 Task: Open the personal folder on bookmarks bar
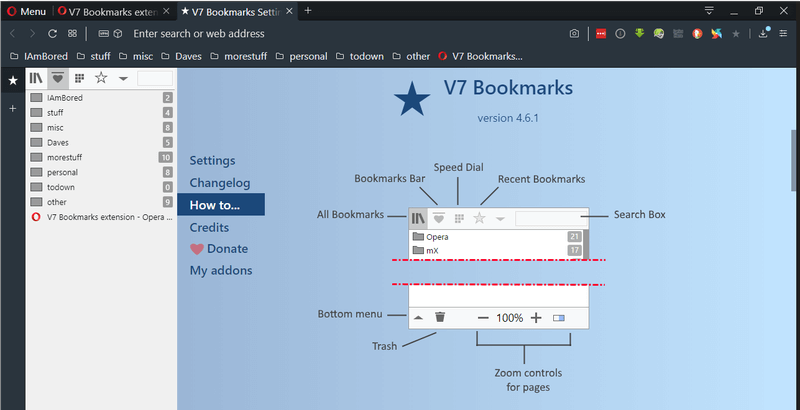coord(302,57)
